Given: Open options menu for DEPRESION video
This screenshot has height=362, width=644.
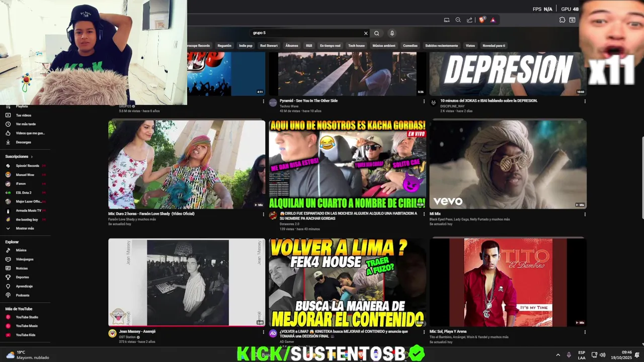Looking at the screenshot, I should [585, 101].
